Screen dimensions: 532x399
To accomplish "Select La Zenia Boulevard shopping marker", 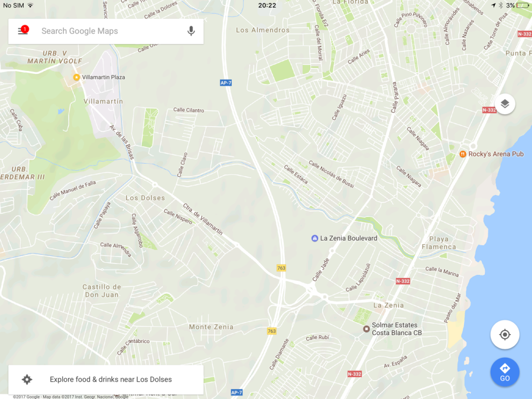I will coord(314,238).
